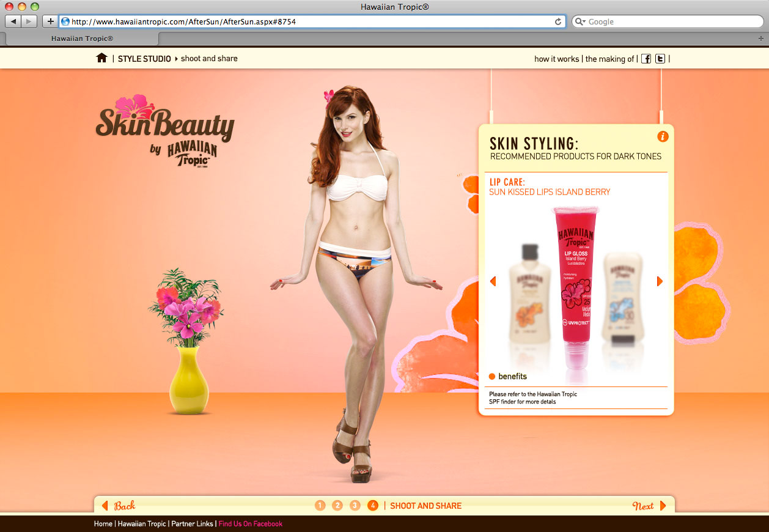This screenshot has height=532, width=769.
Task: Click the SPF finder reference note
Action: coord(533,398)
